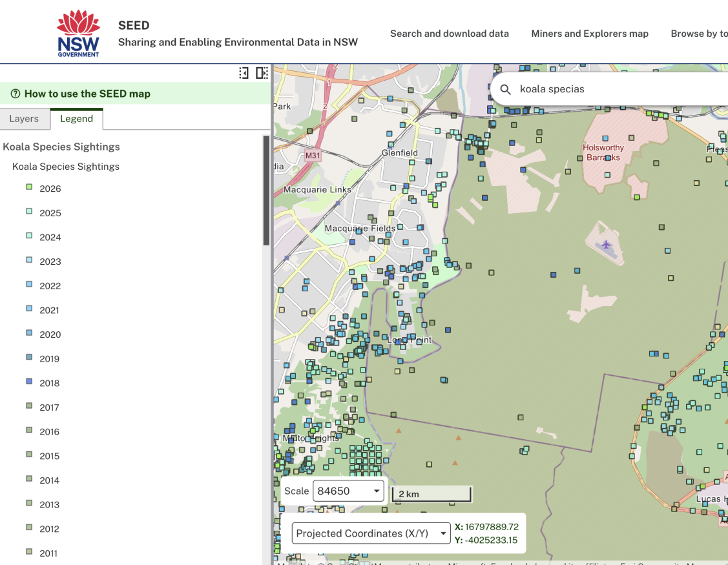
Task: Click the NSW Government logo
Action: (x=78, y=34)
